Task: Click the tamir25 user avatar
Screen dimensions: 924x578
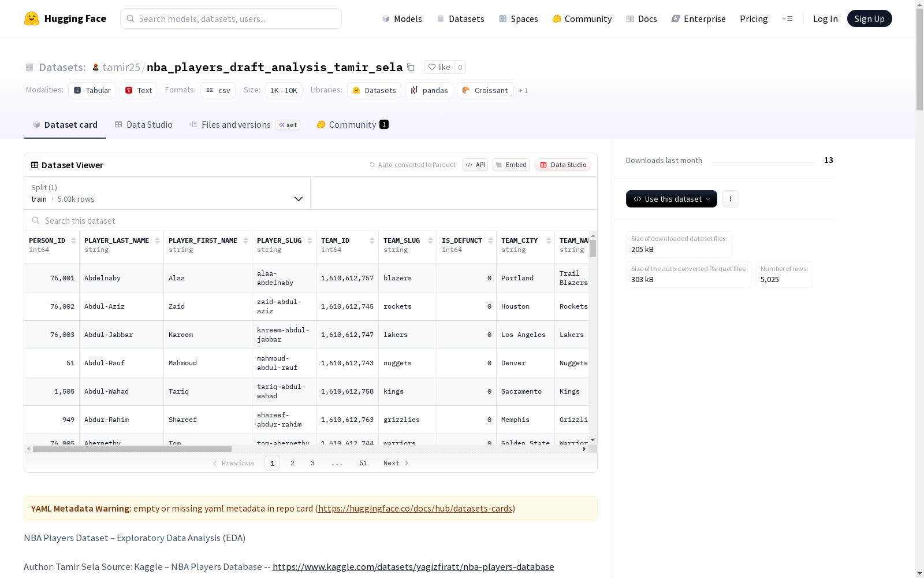Action: pos(96,67)
